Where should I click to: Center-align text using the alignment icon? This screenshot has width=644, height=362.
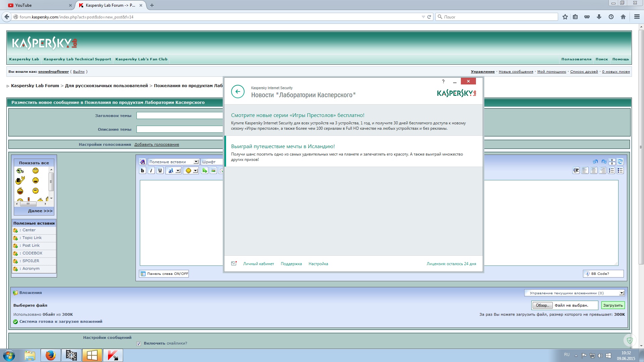click(594, 171)
